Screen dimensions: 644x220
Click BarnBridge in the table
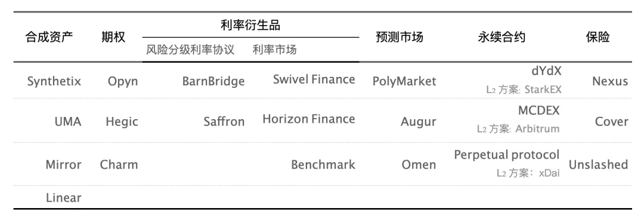click(213, 81)
